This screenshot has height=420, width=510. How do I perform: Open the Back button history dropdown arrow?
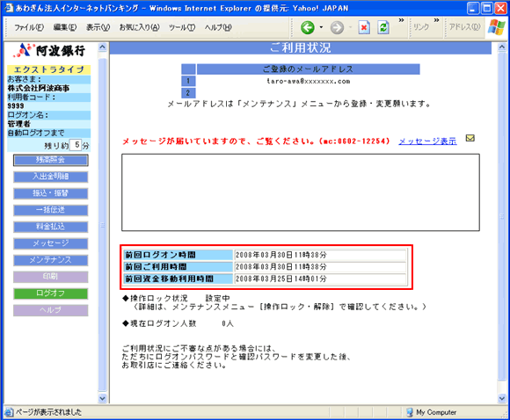321,27
